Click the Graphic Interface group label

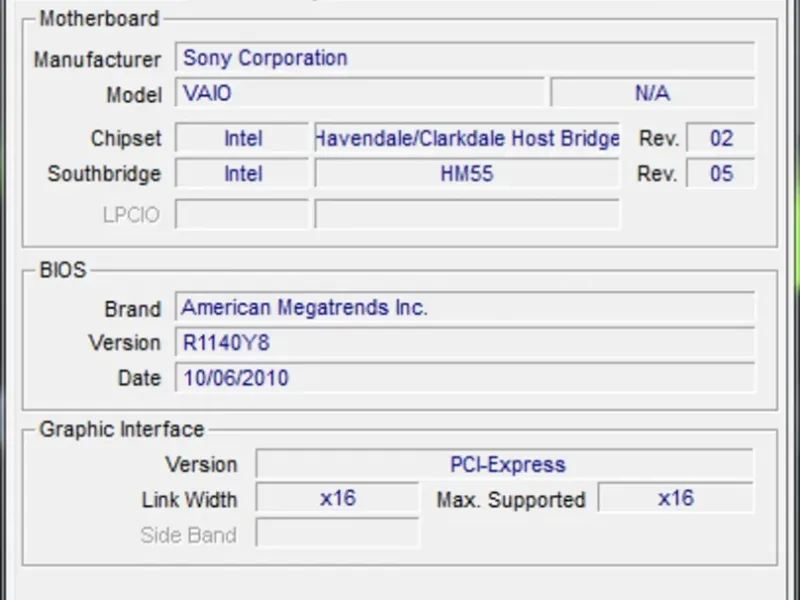[x=121, y=430]
